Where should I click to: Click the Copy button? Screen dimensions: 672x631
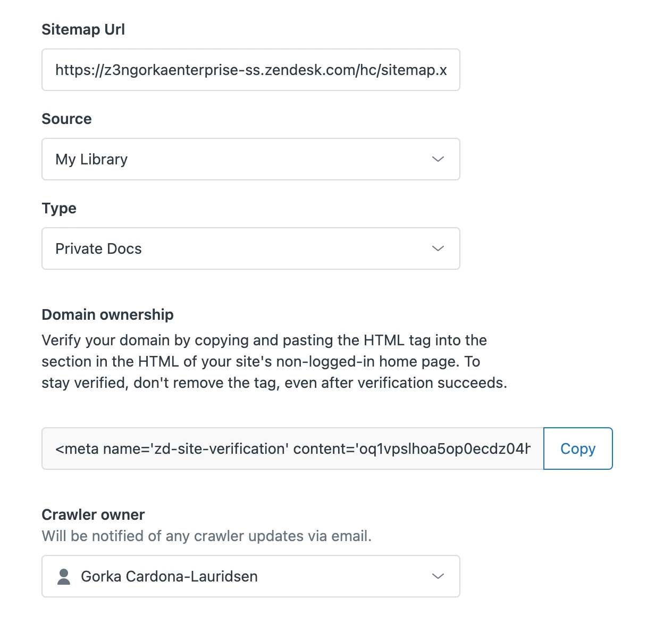(578, 449)
